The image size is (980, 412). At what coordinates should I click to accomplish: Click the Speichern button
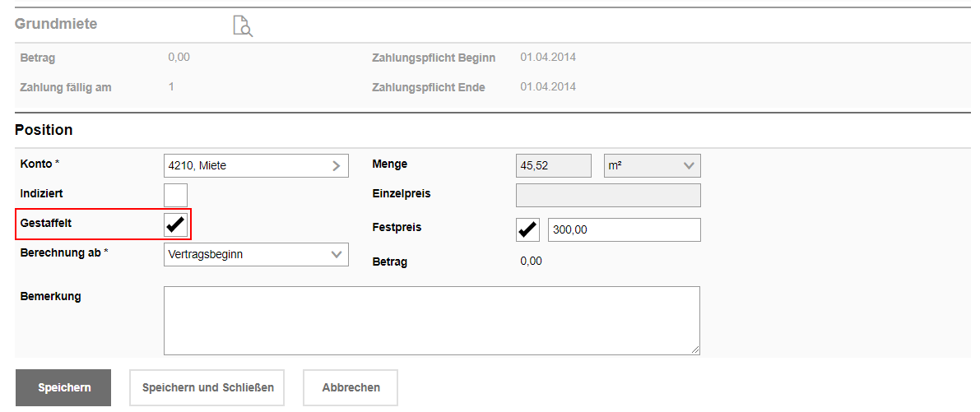[63, 387]
